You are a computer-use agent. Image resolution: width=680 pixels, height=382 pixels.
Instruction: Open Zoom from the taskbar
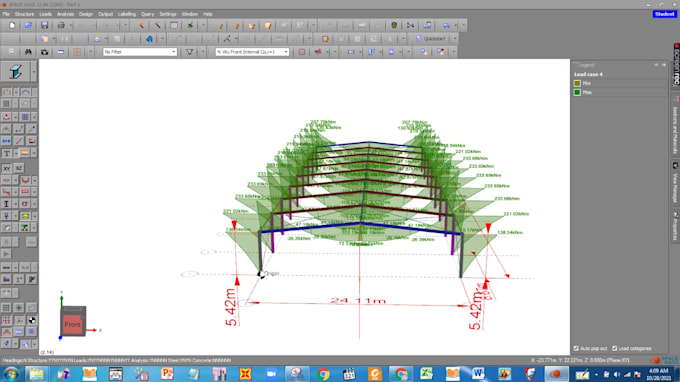tap(271, 374)
